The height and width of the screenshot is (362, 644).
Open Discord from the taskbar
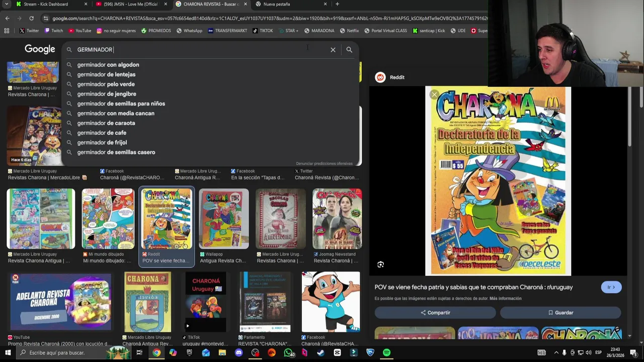click(x=238, y=352)
